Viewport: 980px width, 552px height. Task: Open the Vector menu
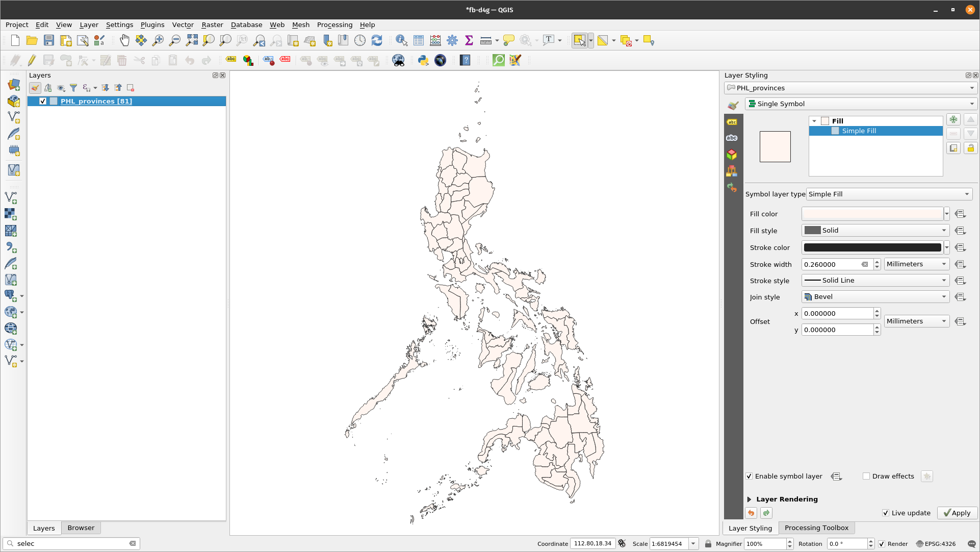click(x=183, y=24)
